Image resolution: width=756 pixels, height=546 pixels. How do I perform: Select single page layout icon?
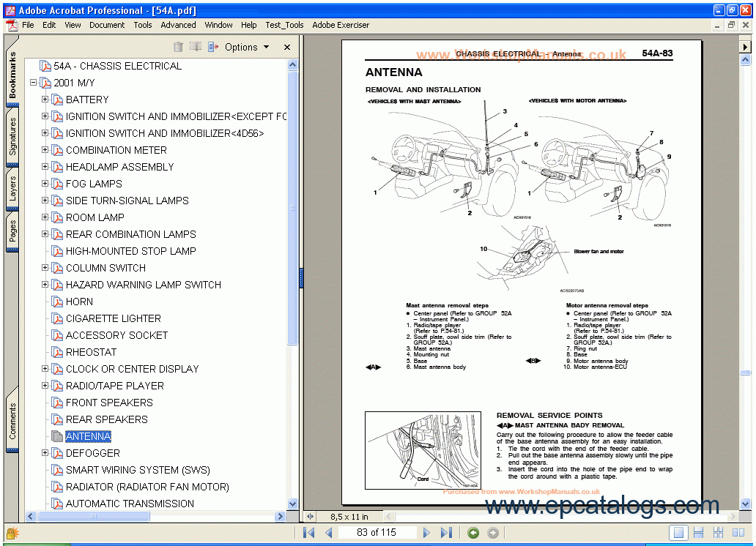678,533
